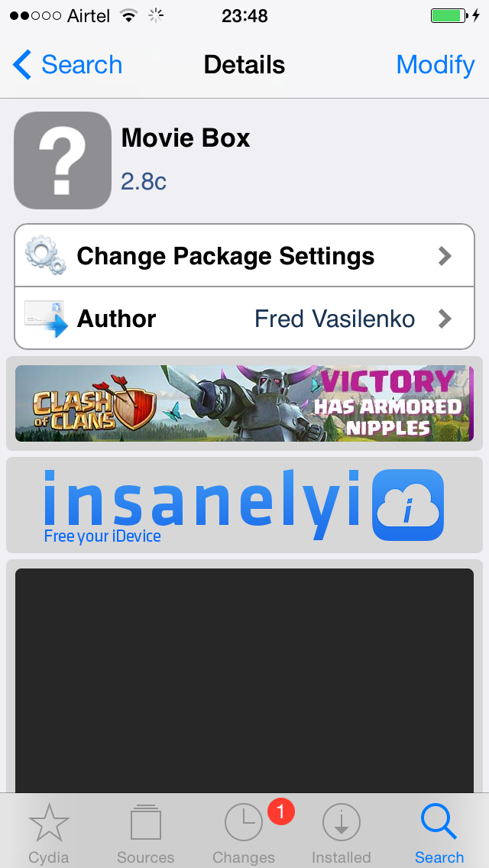This screenshot has height=868, width=489.
Task: Tap the Clash of Clans ad banner
Action: (244, 403)
